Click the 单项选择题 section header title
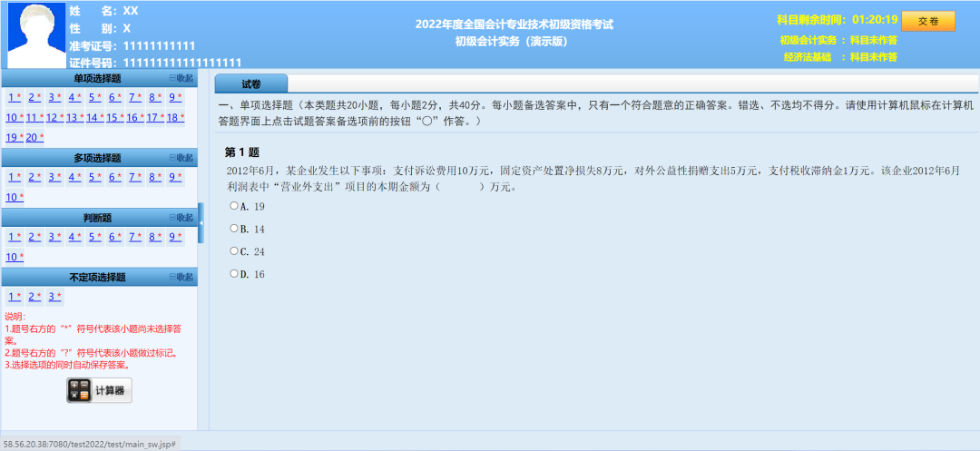Screen dimensions: 980x451 tap(97, 78)
